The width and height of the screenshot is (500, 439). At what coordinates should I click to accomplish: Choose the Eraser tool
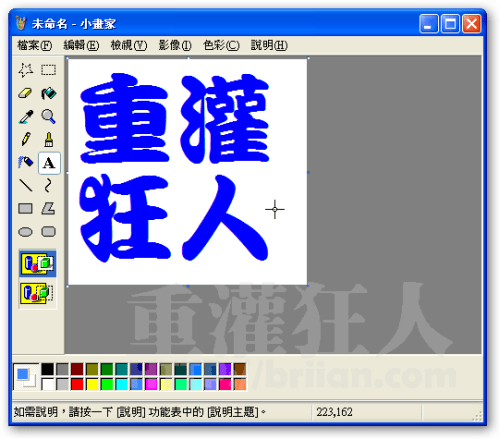[26, 93]
